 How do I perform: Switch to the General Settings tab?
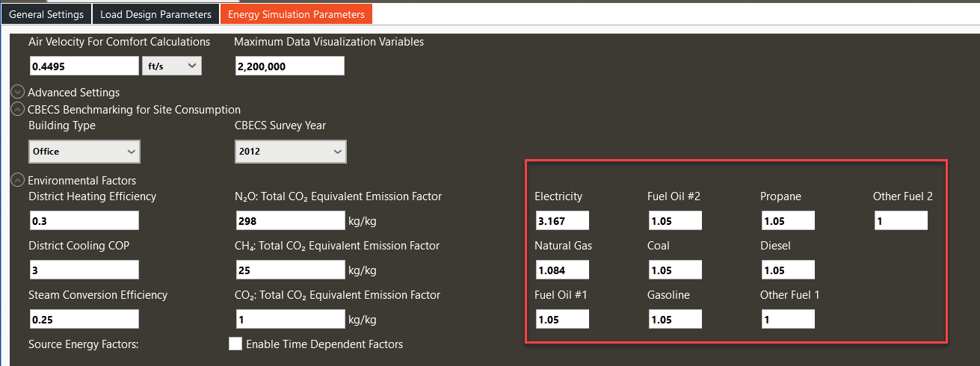pos(46,14)
